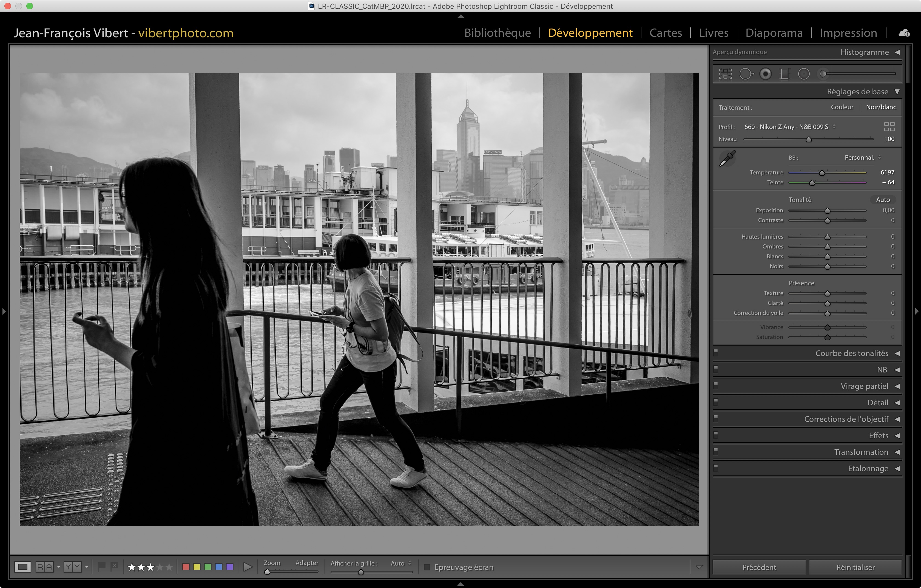Image resolution: width=921 pixels, height=588 pixels.
Task: Pick the radial filter tool
Action: click(x=804, y=74)
